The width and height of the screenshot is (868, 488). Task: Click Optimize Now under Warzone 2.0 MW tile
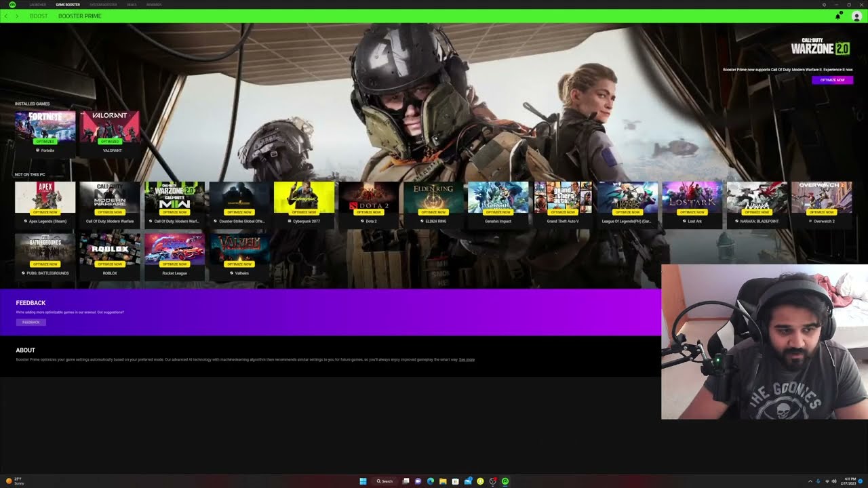click(174, 212)
